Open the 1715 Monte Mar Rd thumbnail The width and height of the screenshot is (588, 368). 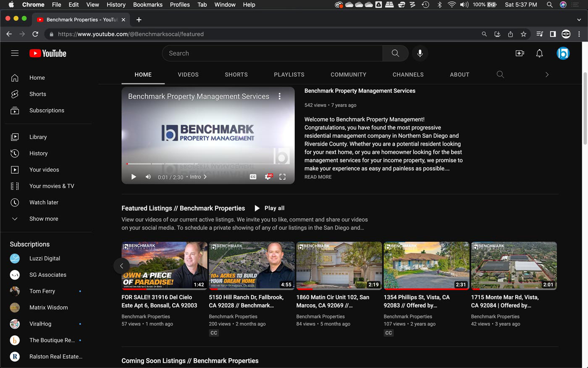click(514, 265)
